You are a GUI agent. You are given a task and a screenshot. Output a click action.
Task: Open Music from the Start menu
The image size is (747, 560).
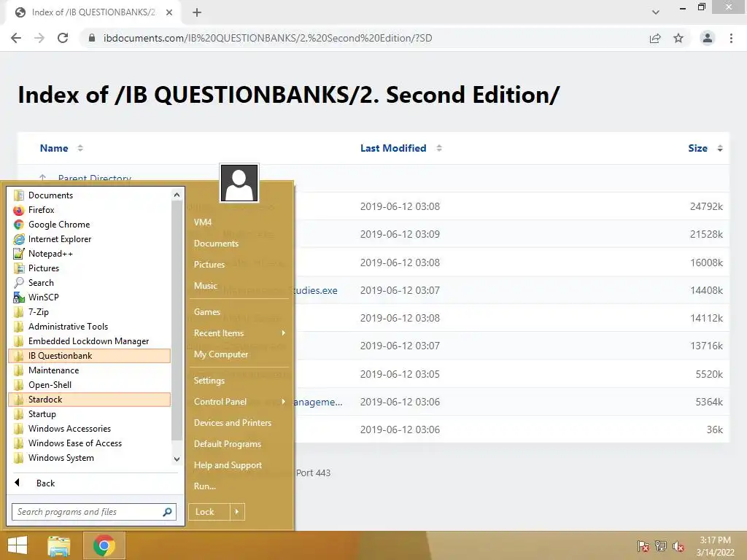[239, 286]
